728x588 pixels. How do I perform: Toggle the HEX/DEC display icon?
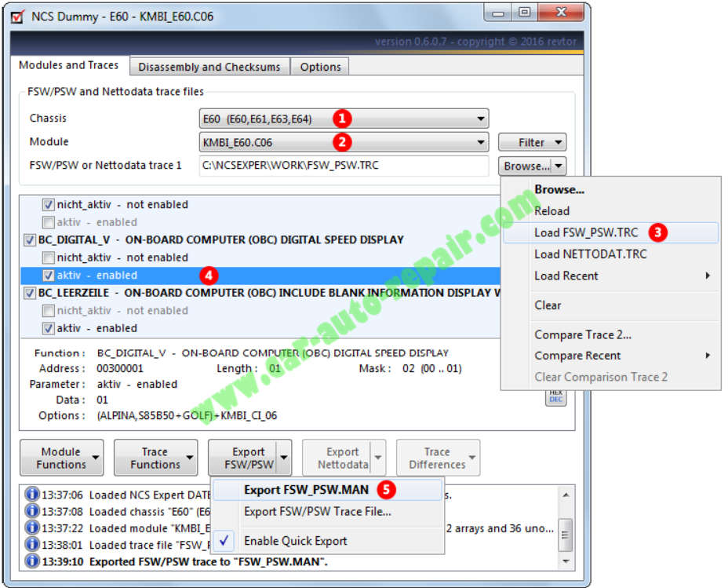click(555, 396)
